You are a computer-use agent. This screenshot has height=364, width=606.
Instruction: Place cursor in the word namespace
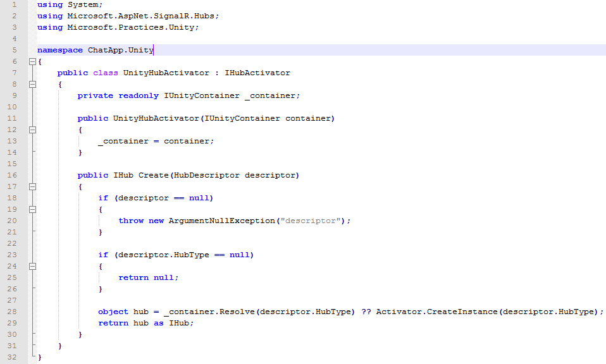click(x=59, y=50)
